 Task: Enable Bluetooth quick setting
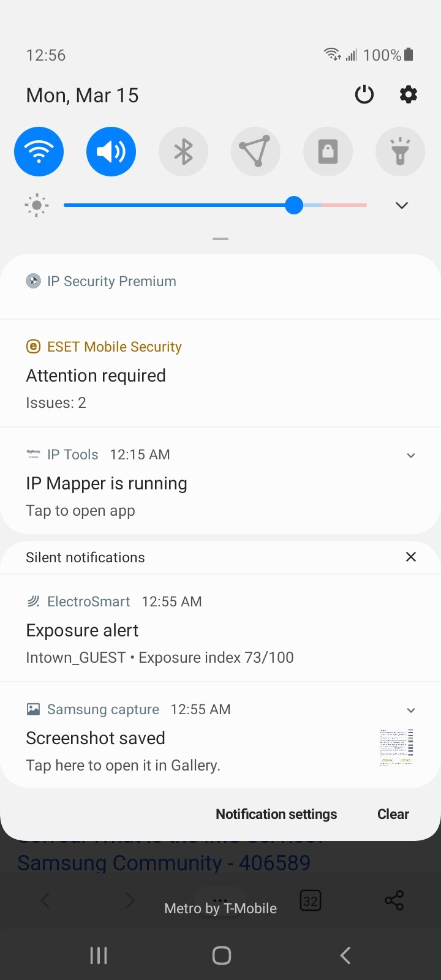click(183, 151)
